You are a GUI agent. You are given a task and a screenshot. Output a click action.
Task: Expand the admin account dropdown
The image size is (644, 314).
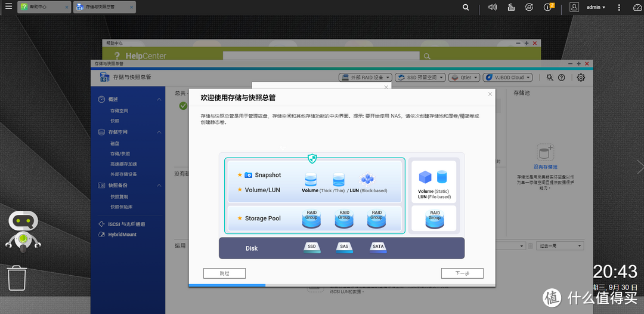[x=596, y=7]
